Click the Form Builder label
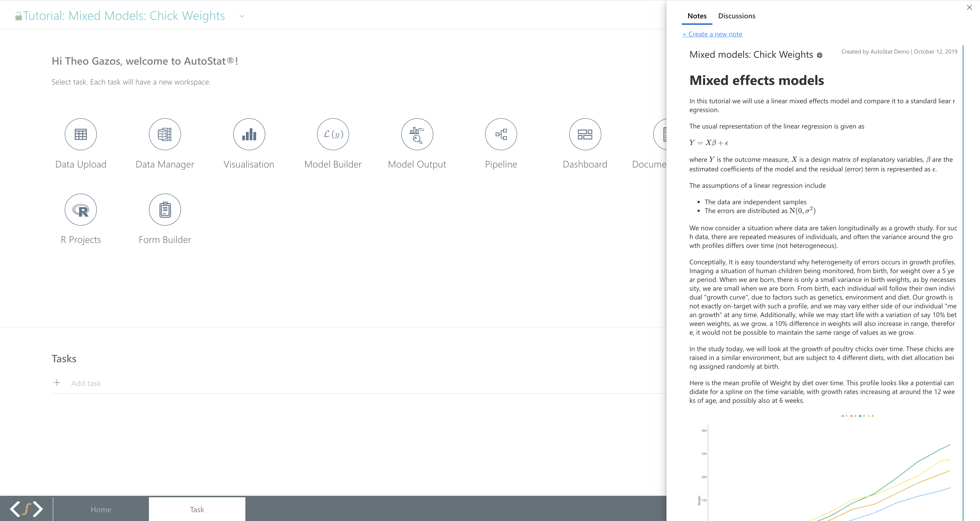 pos(165,240)
